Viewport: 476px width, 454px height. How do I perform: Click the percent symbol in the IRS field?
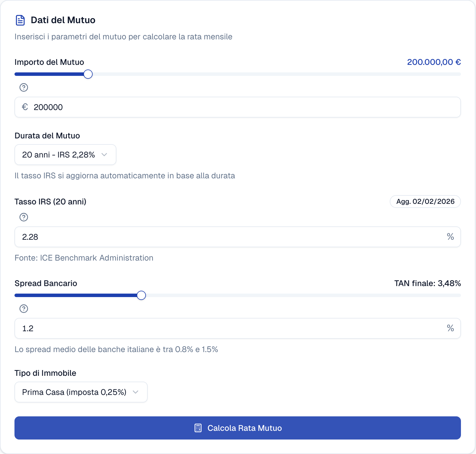click(450, 237)
